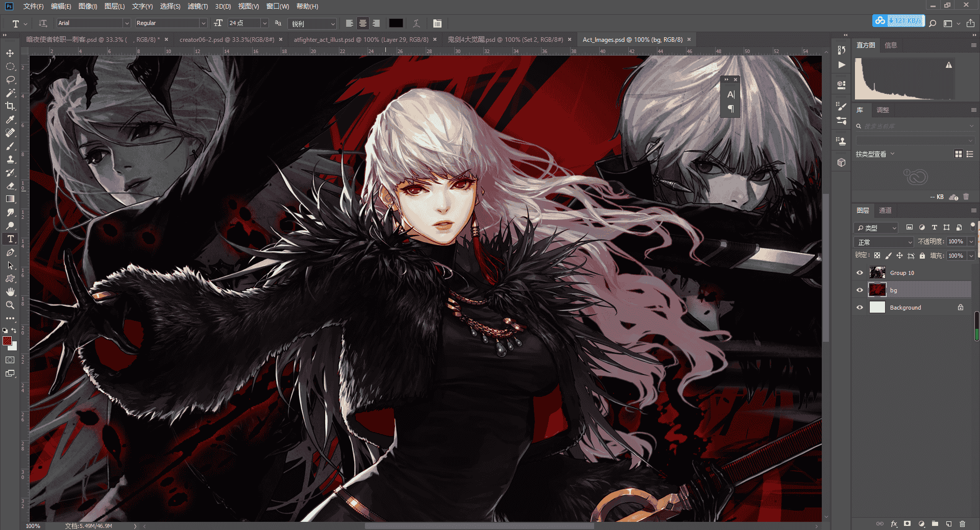Create a new layer in Layers panel
Image resolution: width=980 pixels, height=530 pixels.
[x=948, y=523]
